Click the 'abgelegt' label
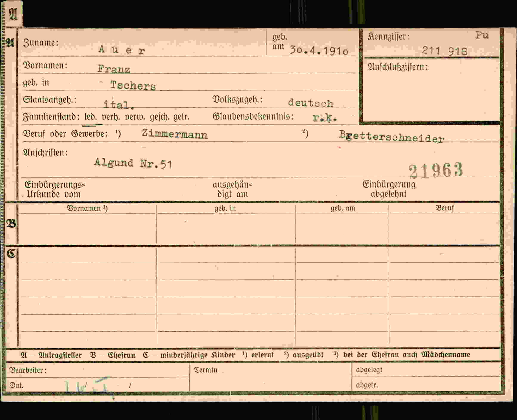The width and height of the screenshot is (517, 420). 369,370
